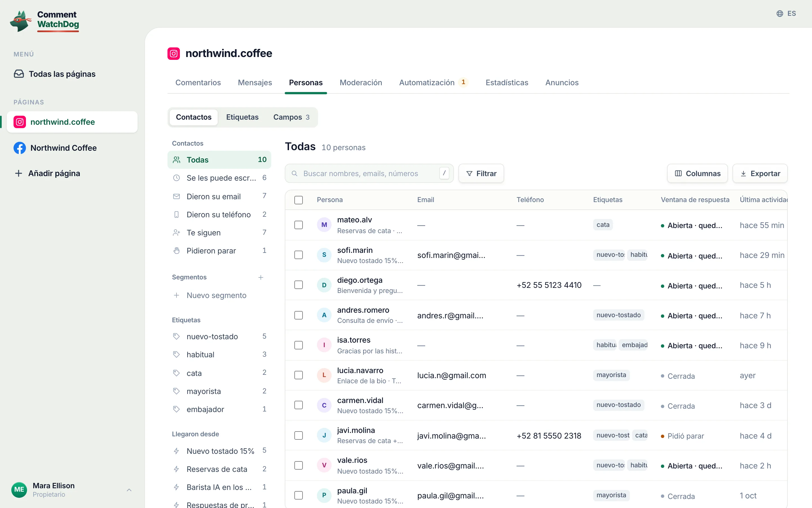Click the envelope icon for Dieron su email
Image resolution: width=812 pixels, height=508 pixels.
click(176, 196)
